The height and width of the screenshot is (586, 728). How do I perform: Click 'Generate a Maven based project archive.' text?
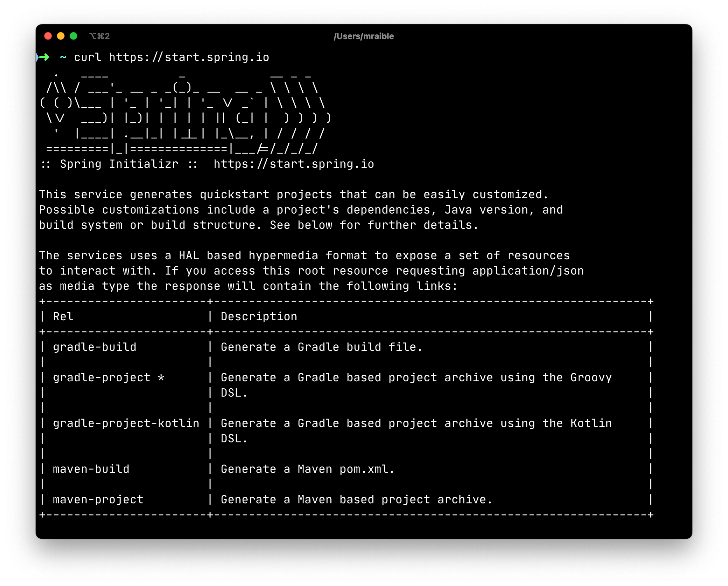[357, 500]
